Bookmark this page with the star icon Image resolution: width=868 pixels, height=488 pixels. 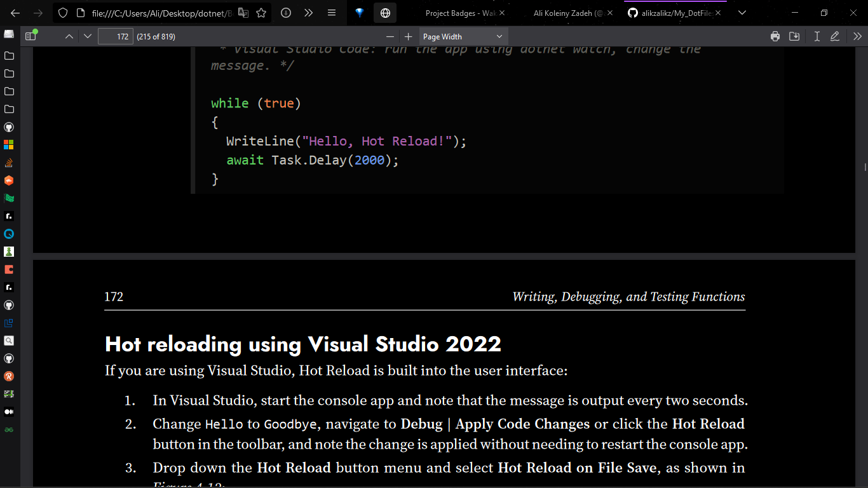pyautogui.click(x=261, y=13)
